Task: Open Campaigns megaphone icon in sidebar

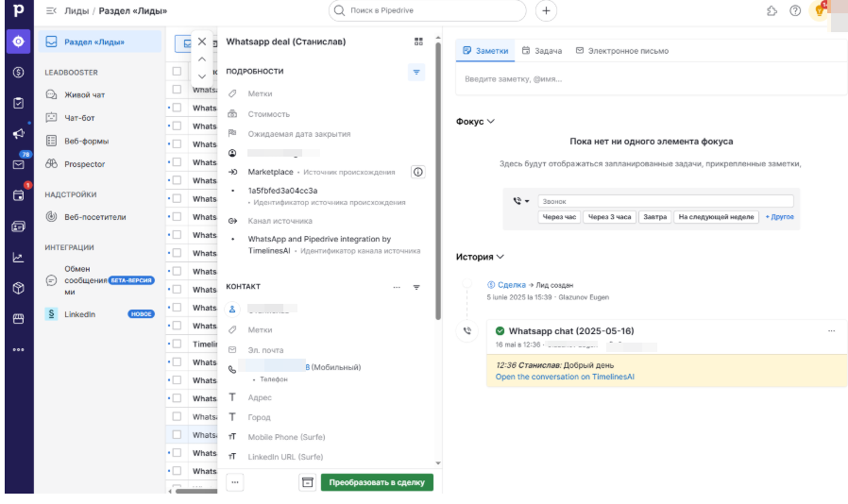Action: point(18,133)
